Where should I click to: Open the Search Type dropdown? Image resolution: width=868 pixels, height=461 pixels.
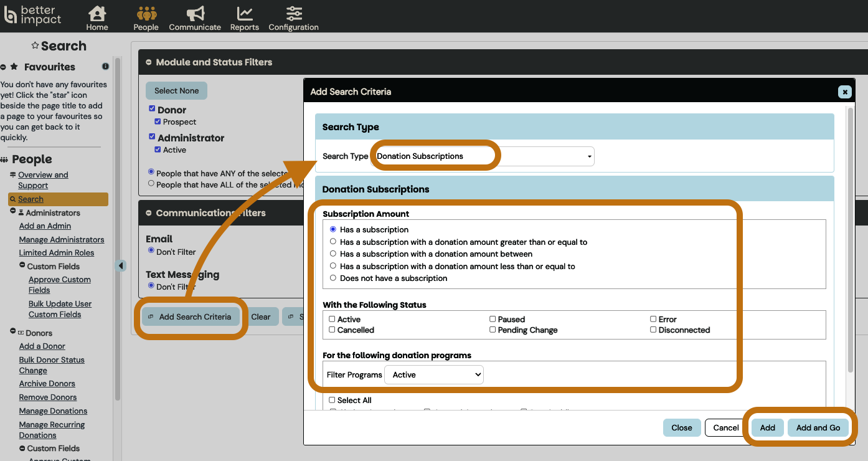[484, 156]
